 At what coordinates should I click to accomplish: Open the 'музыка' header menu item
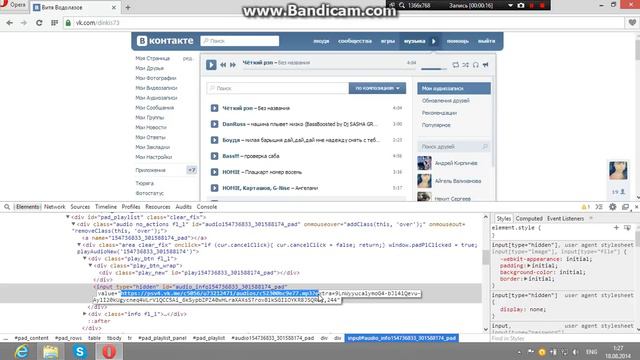coord(414,41)
